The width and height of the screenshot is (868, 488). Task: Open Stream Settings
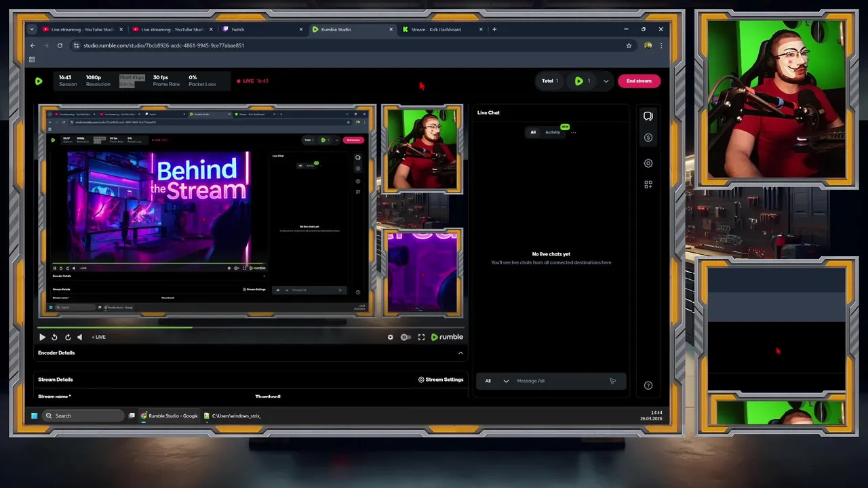pos(441,380)
